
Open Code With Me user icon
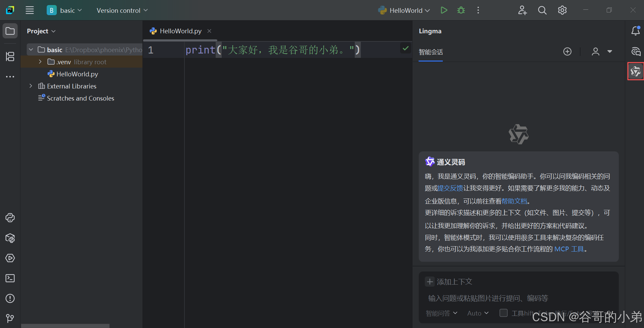coord(522,10)
